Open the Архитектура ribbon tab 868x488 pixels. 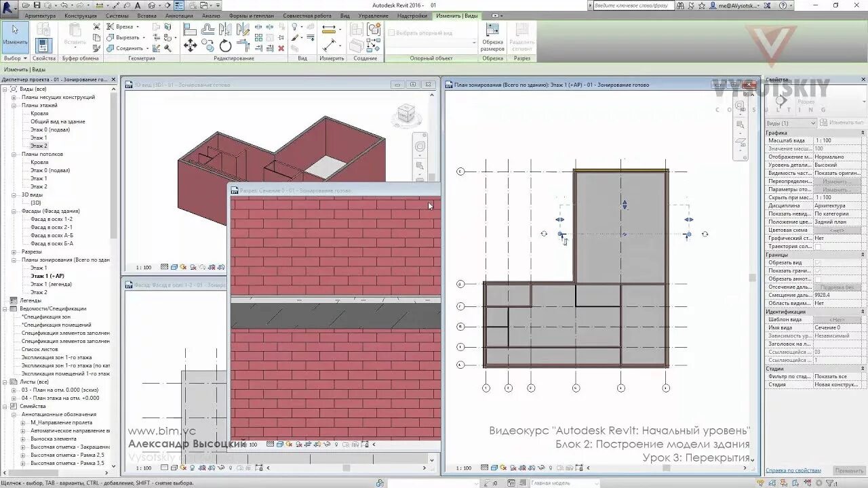[x=40, y=15]
